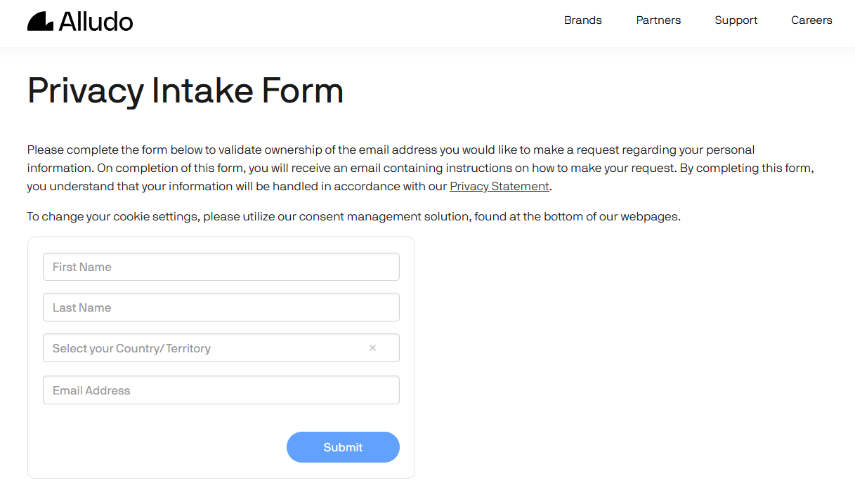This screenshot has height=504, width=855.
Task: Click into the Email Address field
Action: 221,390
